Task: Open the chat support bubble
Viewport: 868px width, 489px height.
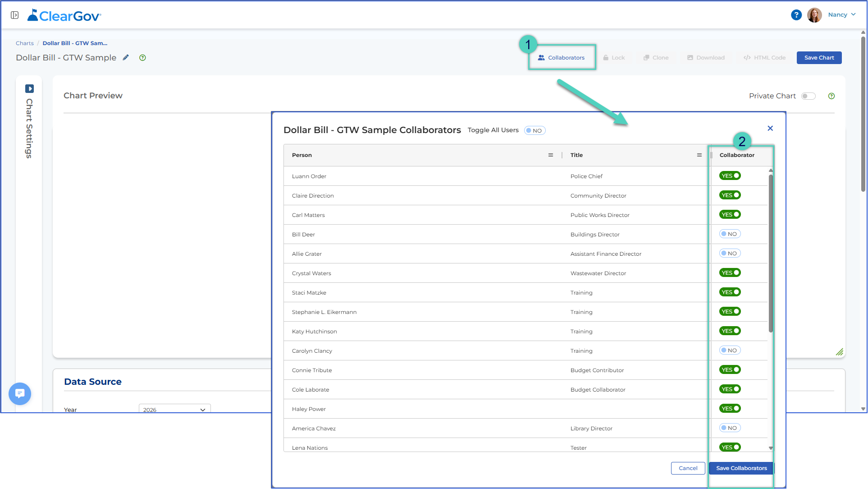Action: pyautogui.click(x=20, y=394)
